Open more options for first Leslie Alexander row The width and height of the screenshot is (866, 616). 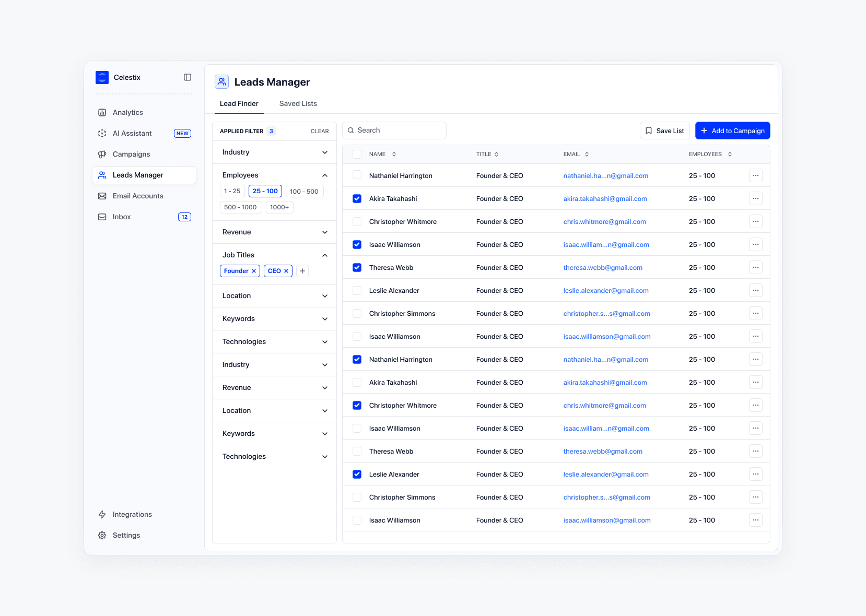pyautogui.click(x=756, y=290)
